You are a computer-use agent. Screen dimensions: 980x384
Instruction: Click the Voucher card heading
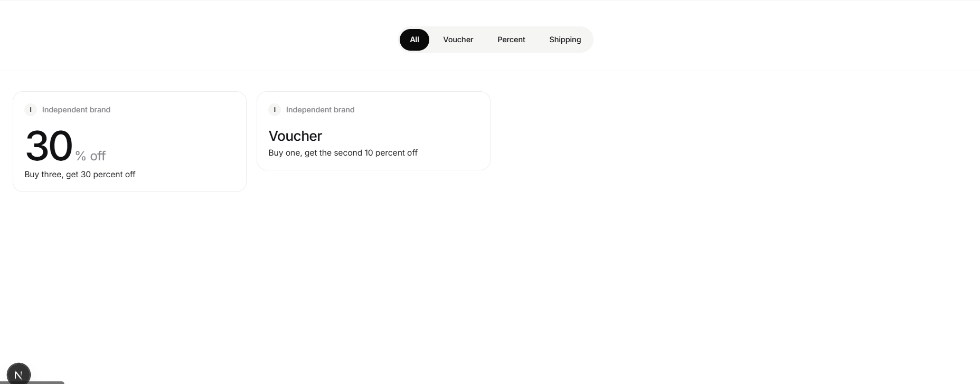[x=295, y=136]
